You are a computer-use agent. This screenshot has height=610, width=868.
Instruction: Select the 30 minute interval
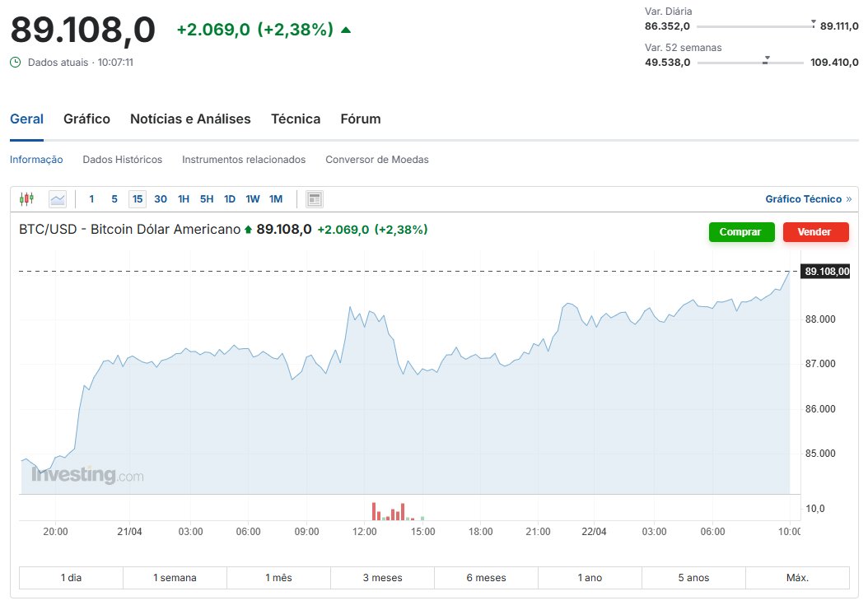tap(161, 198)
